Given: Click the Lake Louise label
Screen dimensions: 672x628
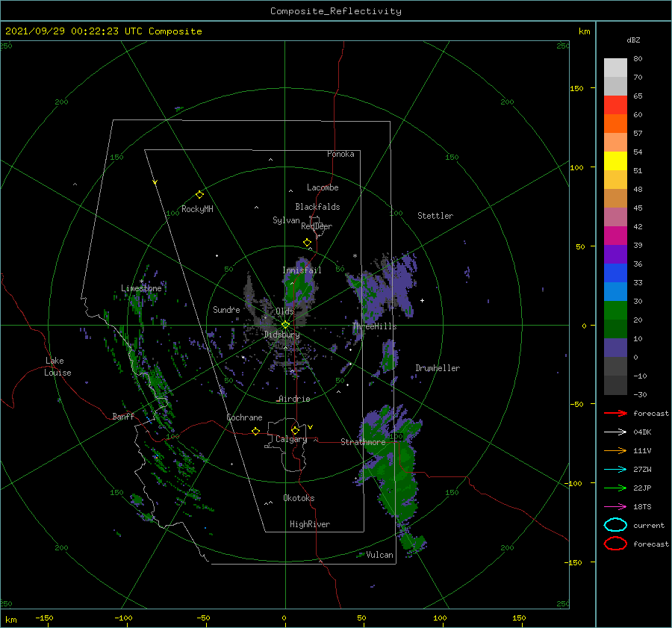Looking at the screenshot, I should 57,367.
